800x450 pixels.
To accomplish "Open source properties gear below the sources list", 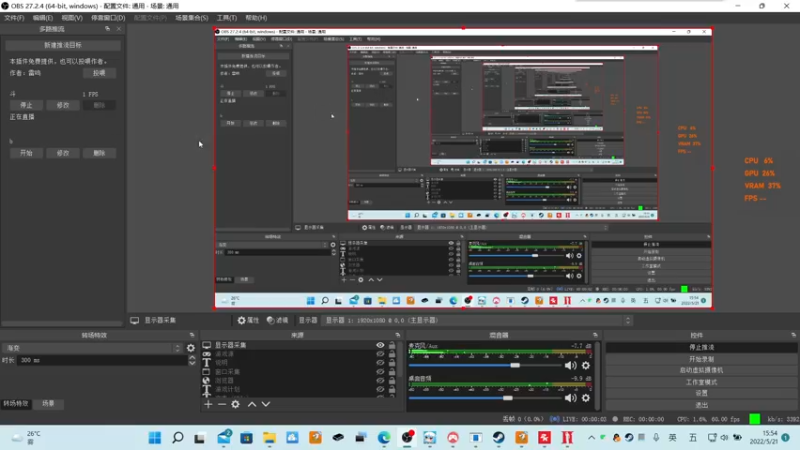I will click(x=235, y=404).
